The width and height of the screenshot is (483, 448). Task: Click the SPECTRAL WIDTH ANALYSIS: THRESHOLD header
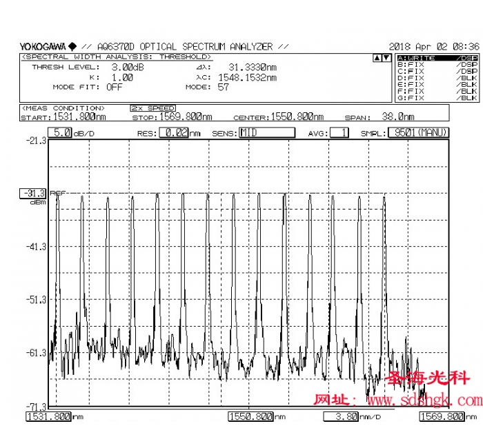[116, 57]
